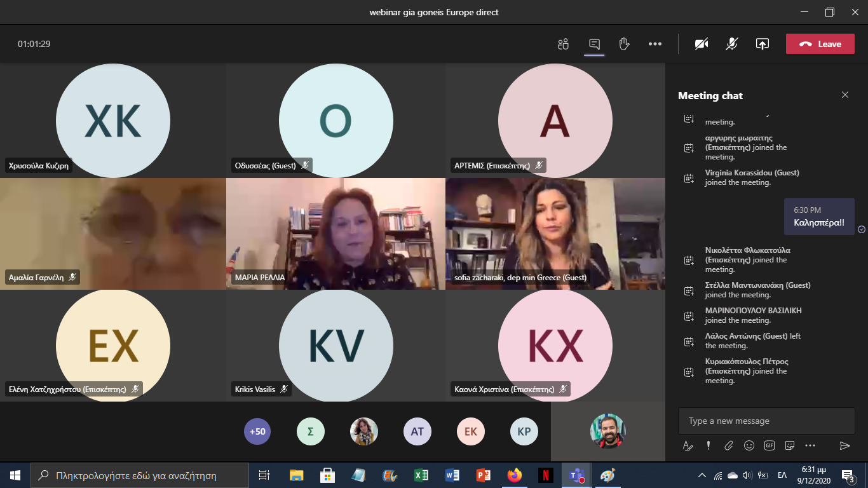This screenshot has width=868, height=488.
Task: Show the participants list
Action: tap(563, 44)
